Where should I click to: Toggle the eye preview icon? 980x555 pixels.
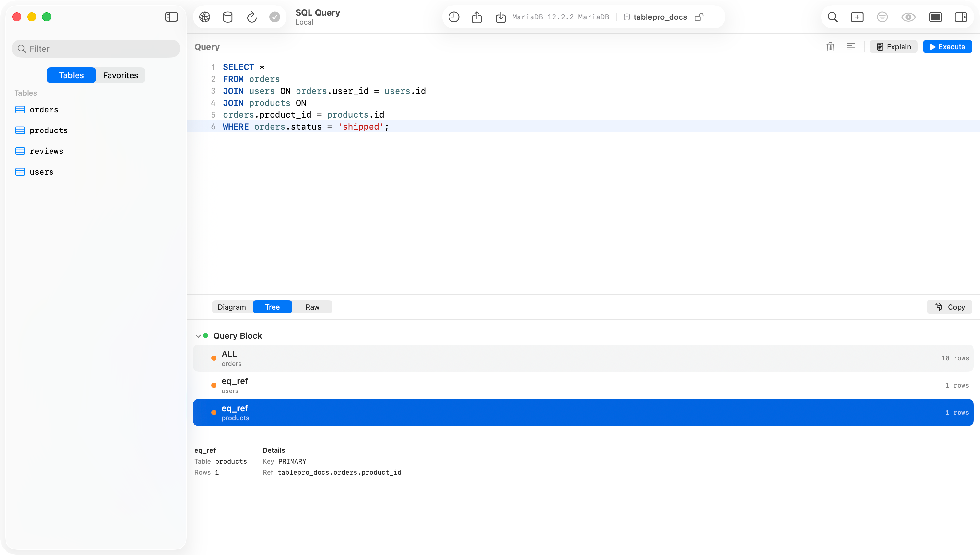908,17
